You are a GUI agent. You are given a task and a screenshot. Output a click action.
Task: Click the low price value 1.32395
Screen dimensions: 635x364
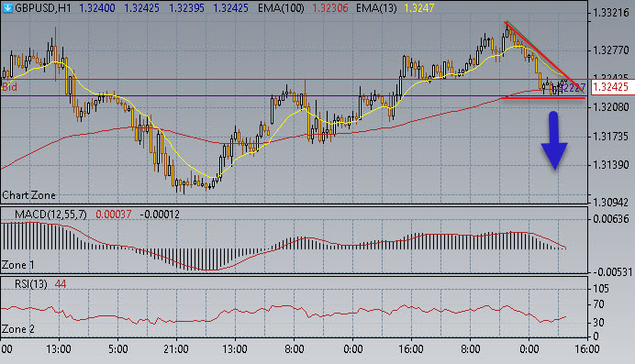[x=186, y=7]
